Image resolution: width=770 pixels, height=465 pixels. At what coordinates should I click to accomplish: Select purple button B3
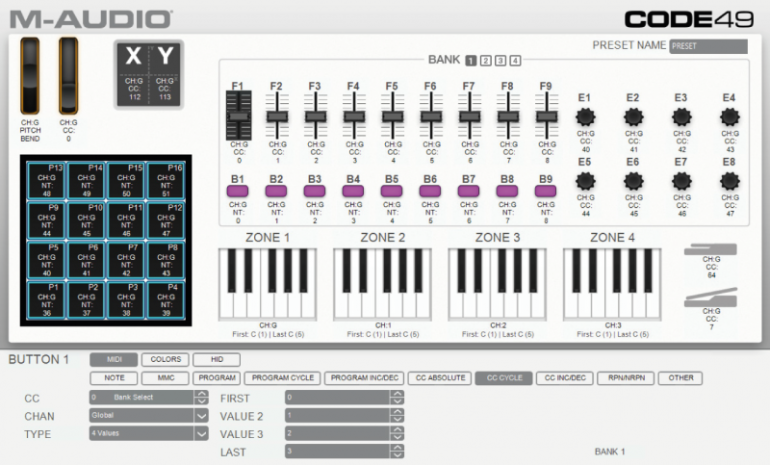point(314,191)
